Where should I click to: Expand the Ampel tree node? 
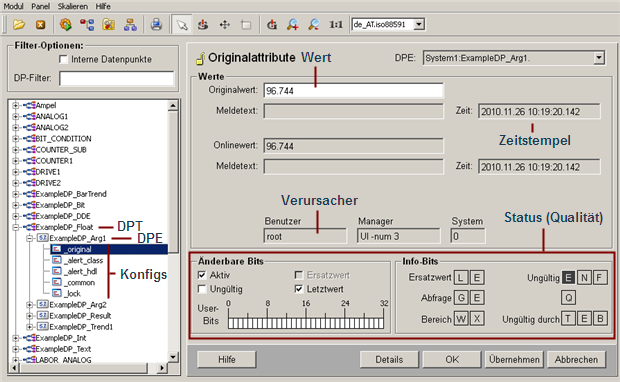coord(15,105)
